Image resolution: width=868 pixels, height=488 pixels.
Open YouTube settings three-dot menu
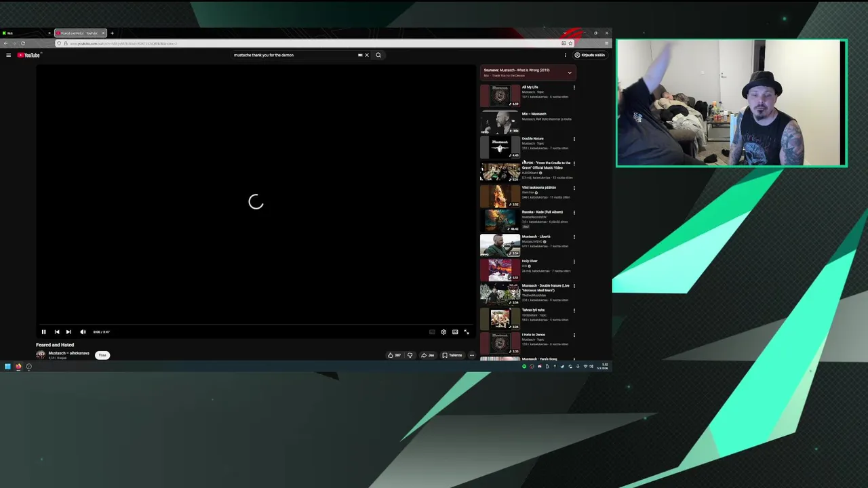[x=564, y=55]
